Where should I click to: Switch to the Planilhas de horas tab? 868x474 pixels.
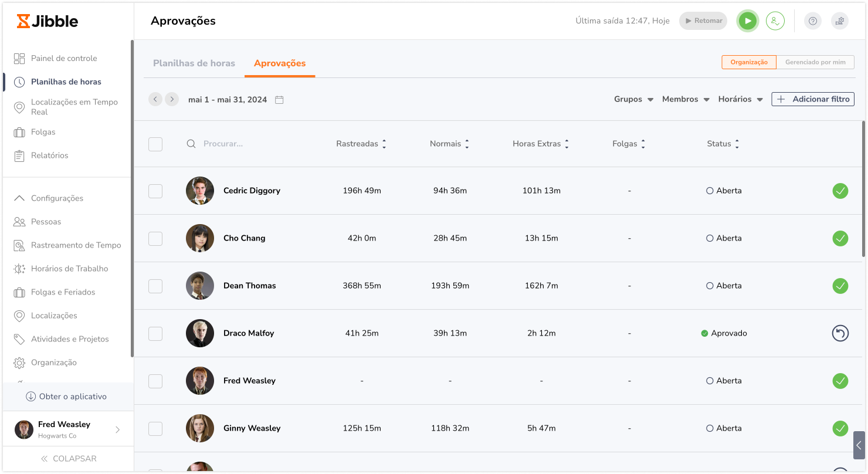pos(194,63)
